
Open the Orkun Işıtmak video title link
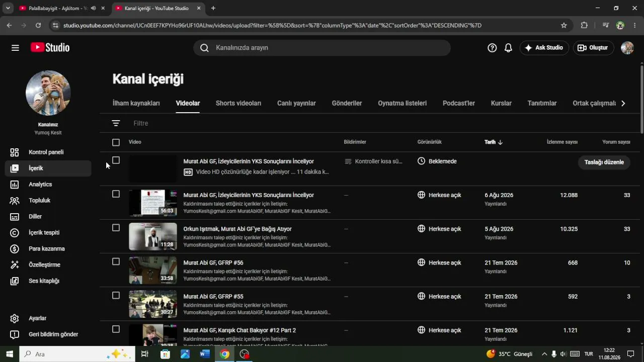(x=237, y=229)
